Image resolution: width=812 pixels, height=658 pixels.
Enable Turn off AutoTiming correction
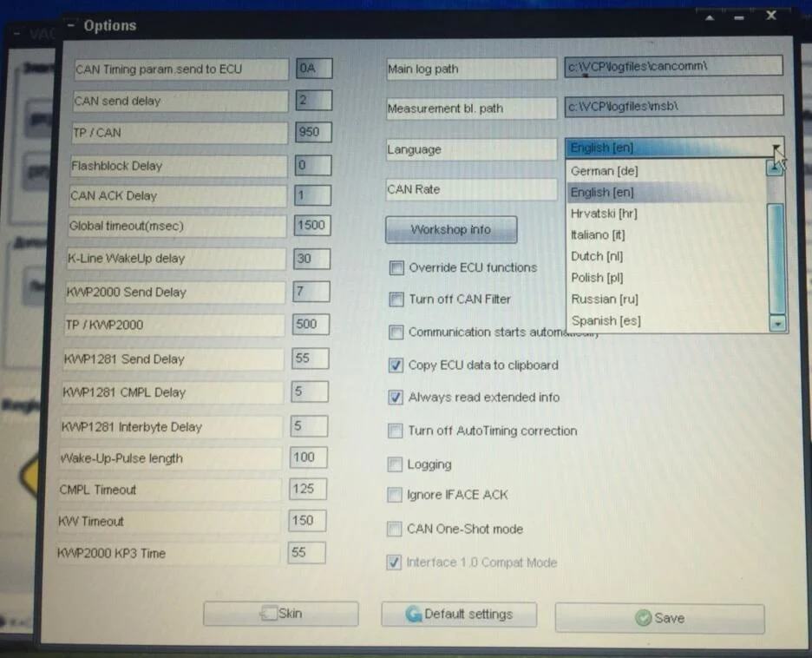tap(395, 431)
